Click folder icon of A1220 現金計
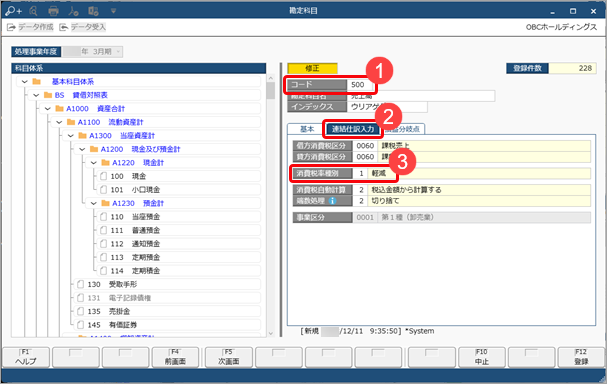 coord(106,163)
